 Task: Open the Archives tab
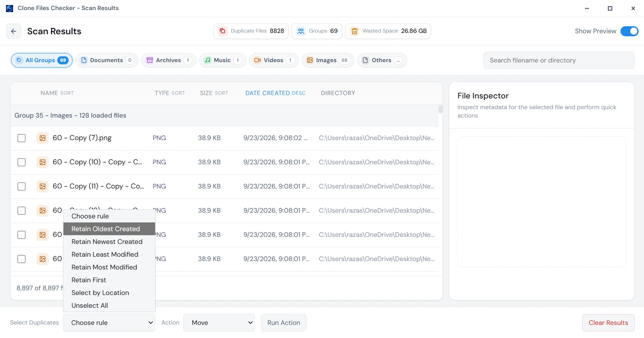coord(169,60)
